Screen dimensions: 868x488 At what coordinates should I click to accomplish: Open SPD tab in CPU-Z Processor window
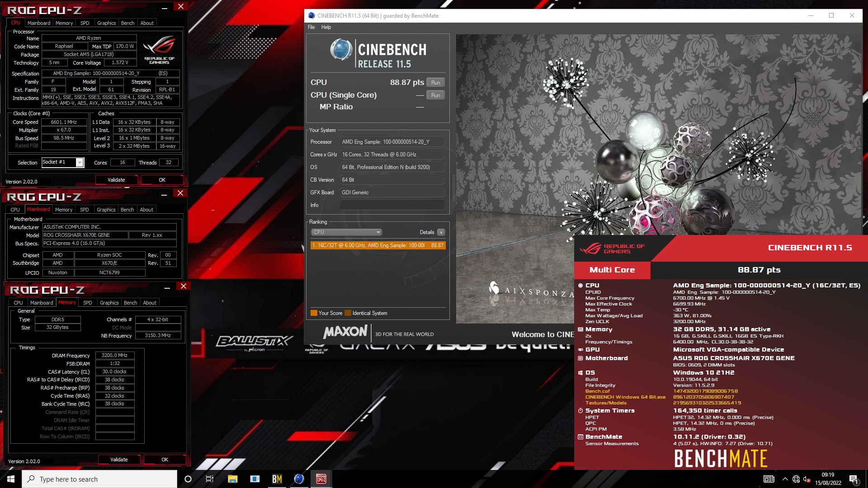(85, 23)
